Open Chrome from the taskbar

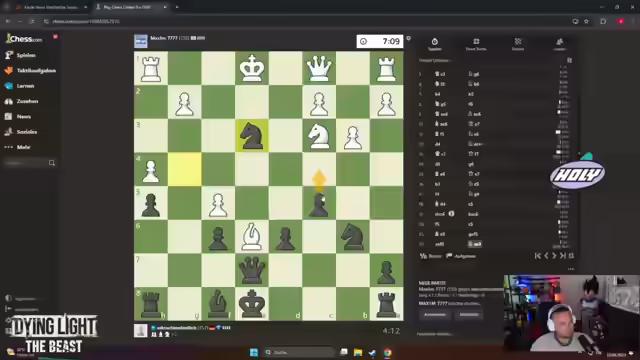point(387,352)
